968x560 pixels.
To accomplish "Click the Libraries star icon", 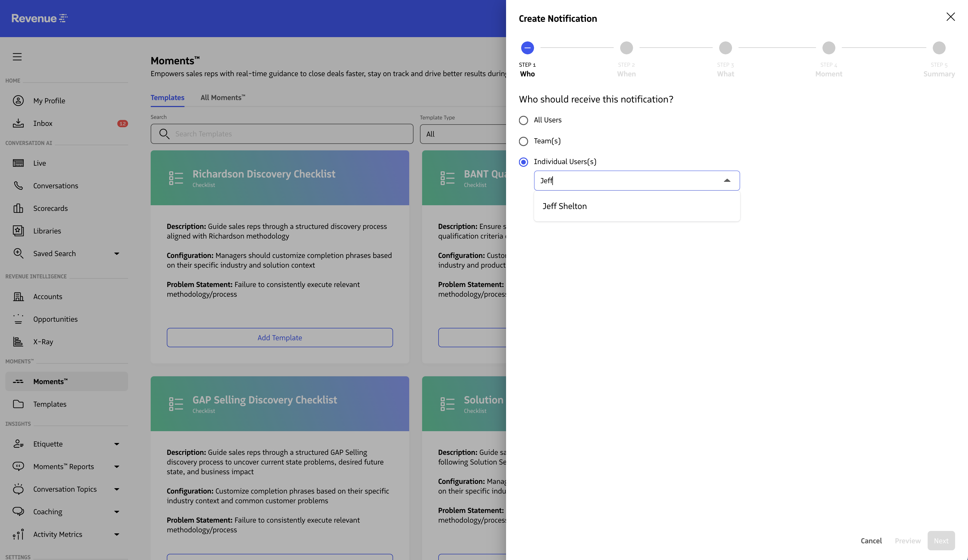I will [18, 231].
